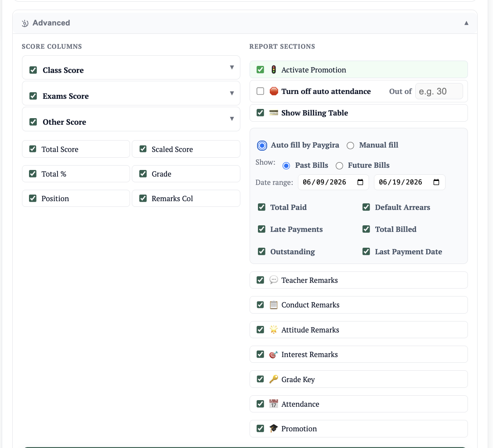
Task: Click the end date field 06/19/2026
Action: (410, 182)
